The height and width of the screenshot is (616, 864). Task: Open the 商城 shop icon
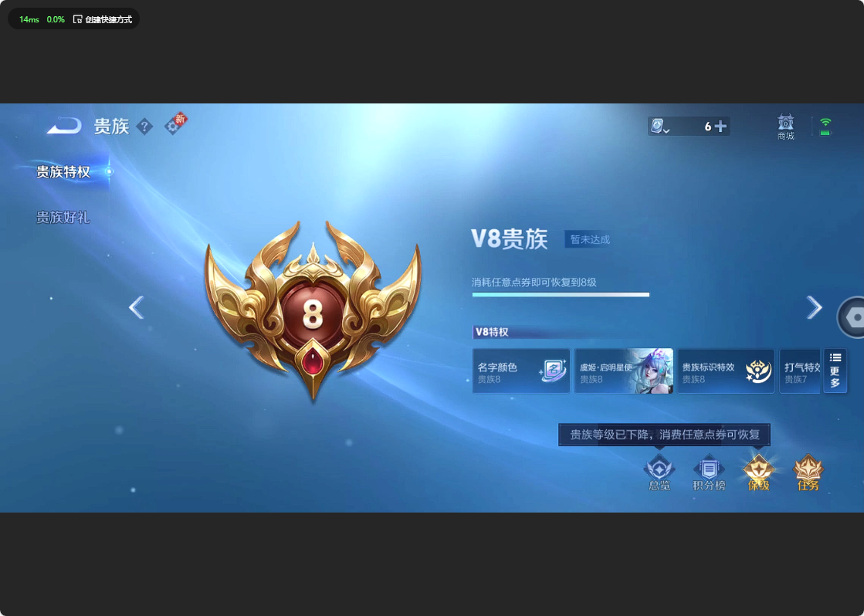point(786,127)
